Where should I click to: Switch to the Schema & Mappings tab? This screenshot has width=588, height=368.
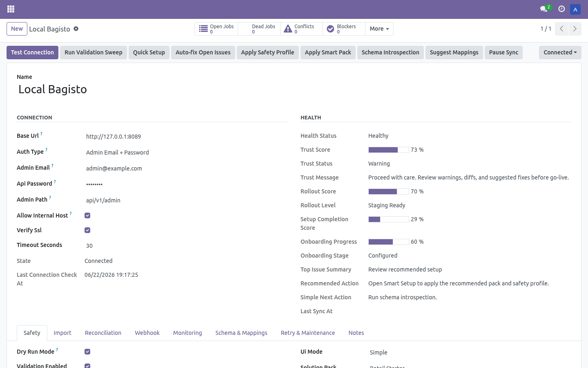click(241, 333)
